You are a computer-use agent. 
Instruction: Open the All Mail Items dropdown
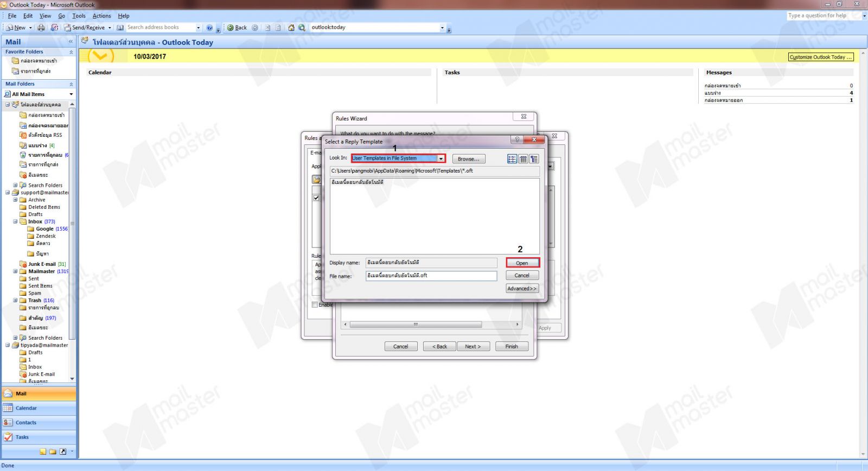tap(71, 94)
